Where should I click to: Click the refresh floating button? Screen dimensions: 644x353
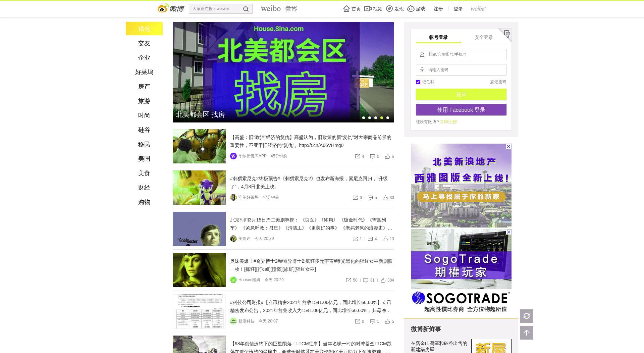coord(527,316)
